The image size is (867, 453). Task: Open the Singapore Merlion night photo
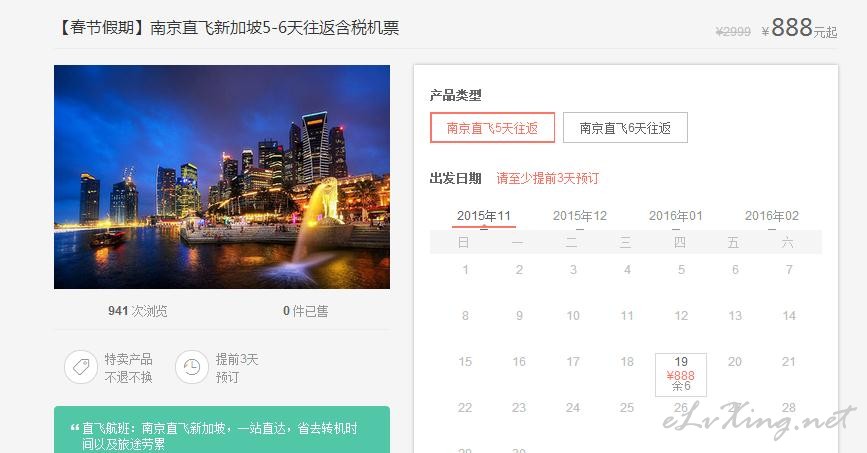[x=222, y=177]
